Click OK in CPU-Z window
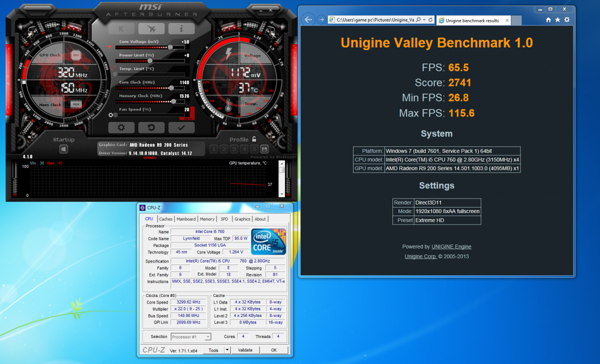 pyautogui.click(x=273, y=350)
